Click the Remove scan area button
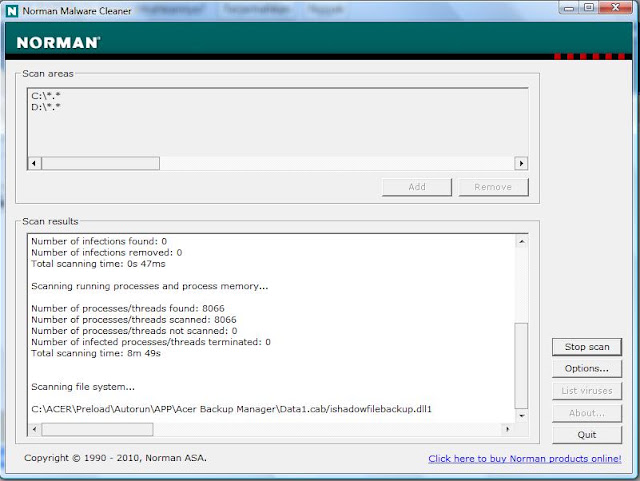 coord(493,187)
